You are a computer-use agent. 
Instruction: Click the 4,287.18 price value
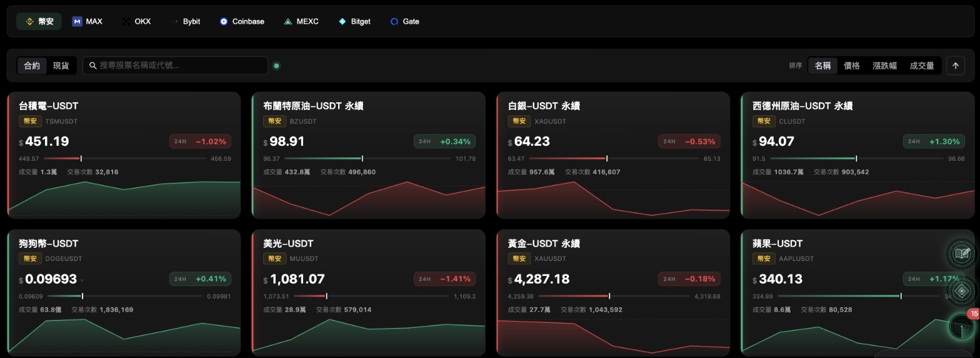pyautogui.click(x=542, y=279)
